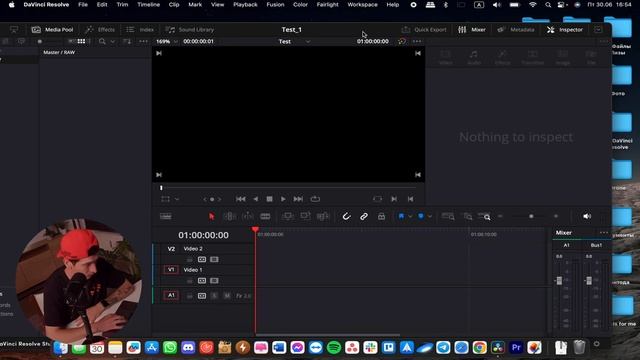Open the marker color dropdown arrow
The width and height of the screenshot is (640, 360).
pyautogui.click(x=429, y=217)
